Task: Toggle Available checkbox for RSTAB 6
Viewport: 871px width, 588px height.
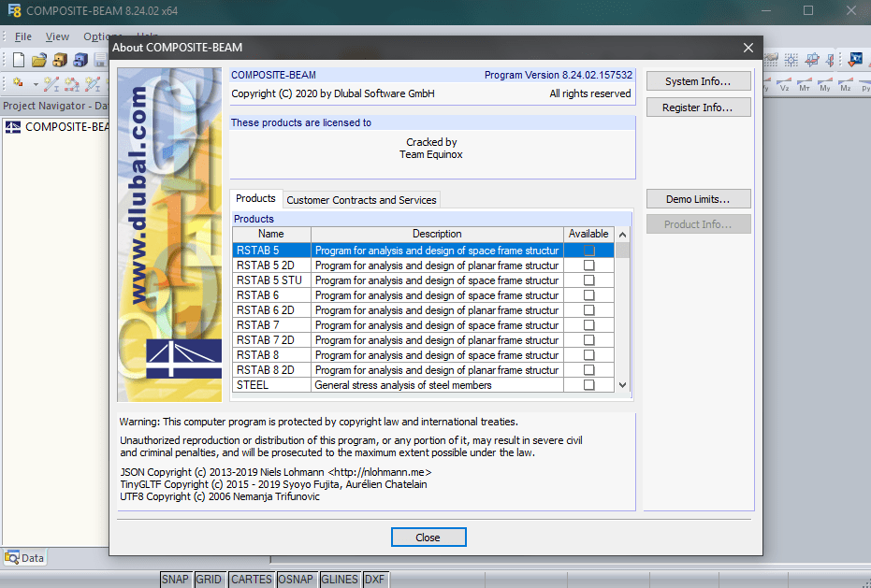Action: (x=588, y=295)
